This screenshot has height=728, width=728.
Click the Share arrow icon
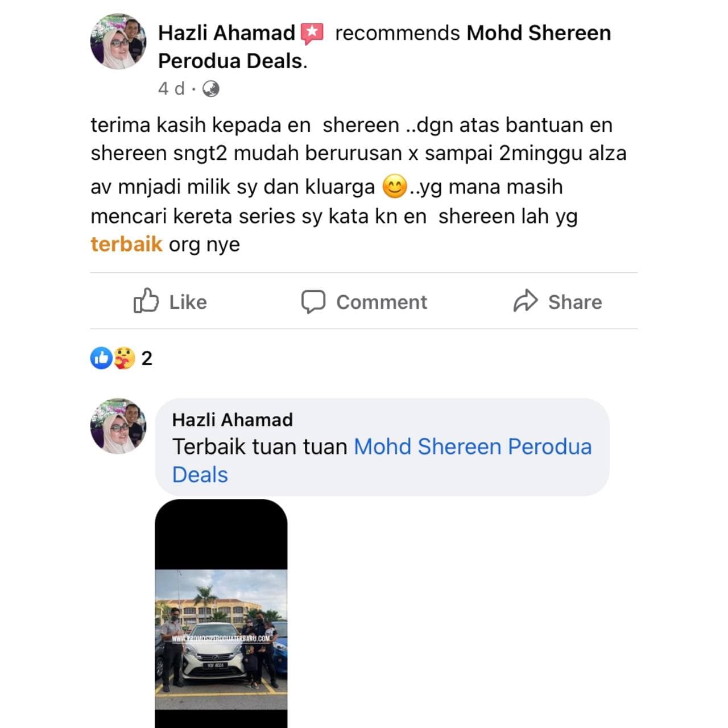pos(525,301)
